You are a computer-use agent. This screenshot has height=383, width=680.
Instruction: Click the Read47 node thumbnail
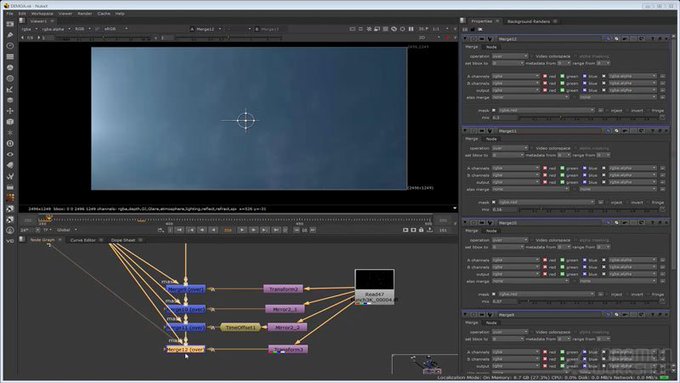coord(375,280)
